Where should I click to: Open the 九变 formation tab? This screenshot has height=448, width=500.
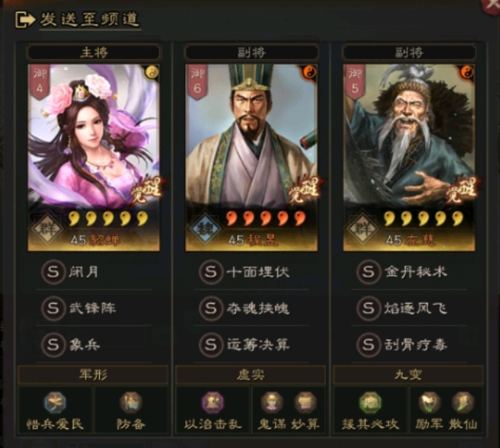(408, 374)
